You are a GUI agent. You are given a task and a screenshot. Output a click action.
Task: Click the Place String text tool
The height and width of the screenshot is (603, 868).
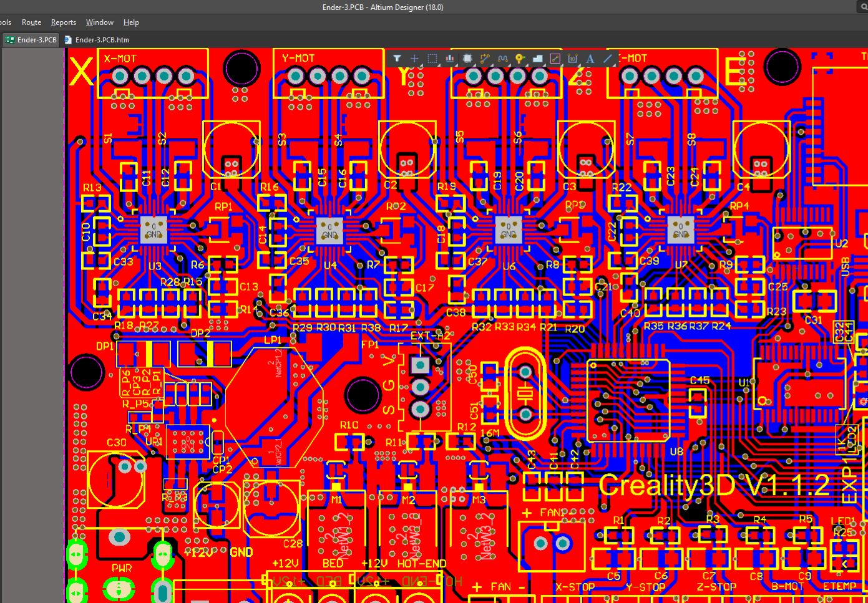point(590,58)
